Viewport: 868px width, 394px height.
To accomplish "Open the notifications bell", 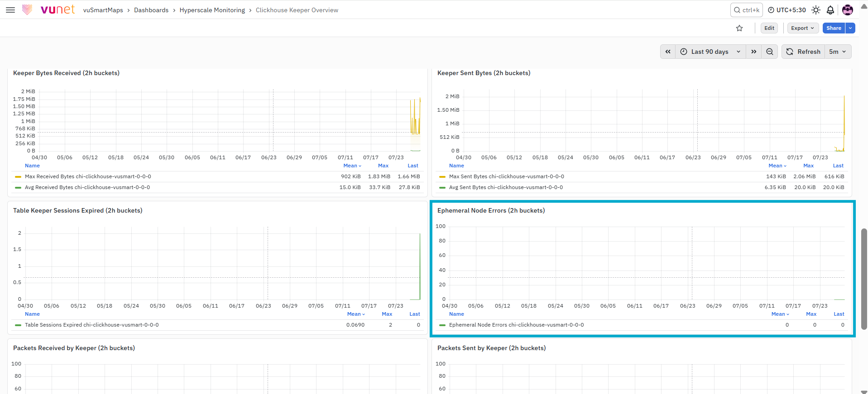I will 830,10.
